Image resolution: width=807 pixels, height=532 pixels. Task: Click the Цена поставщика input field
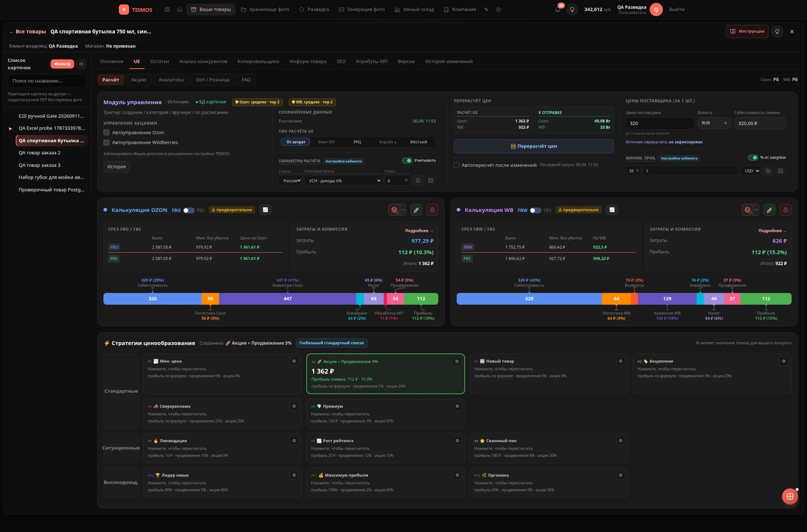pos(660,123)
